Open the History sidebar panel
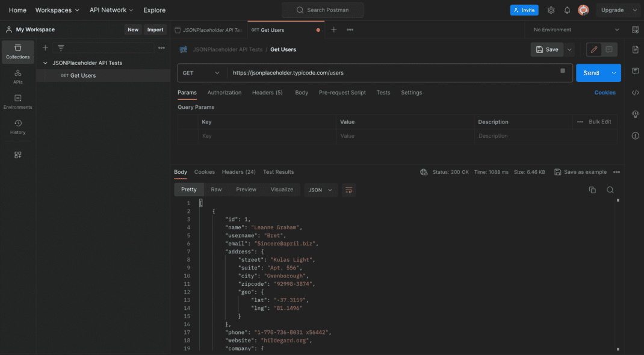 17,127
